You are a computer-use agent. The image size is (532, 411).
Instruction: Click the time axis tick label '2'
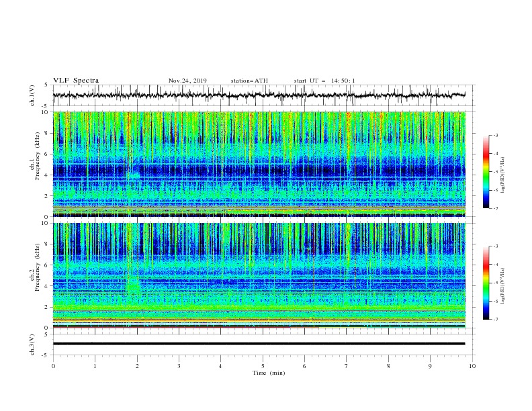click(x=137, y=366)
